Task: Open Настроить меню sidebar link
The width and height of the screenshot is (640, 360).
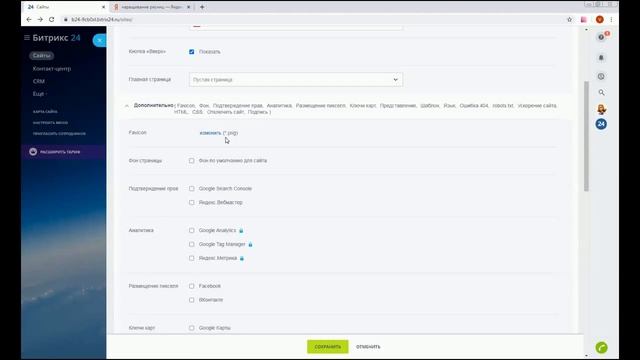Action: point(50,122)
